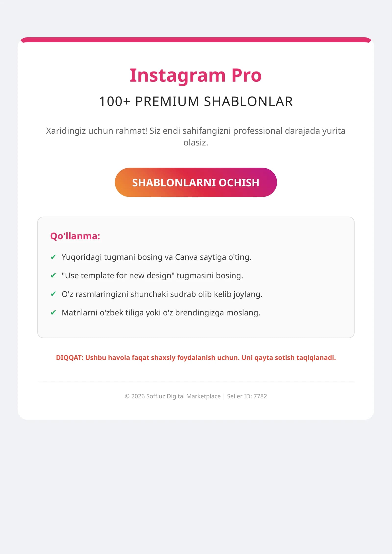
Task: Open templates via SHABLONLARNI OCHISH button
Action: point(196,182)
